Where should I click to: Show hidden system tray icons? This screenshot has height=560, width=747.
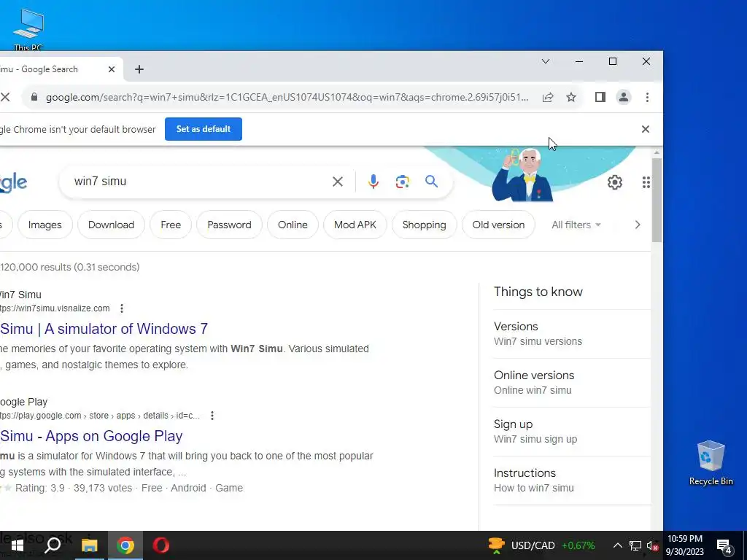(617, 545)
